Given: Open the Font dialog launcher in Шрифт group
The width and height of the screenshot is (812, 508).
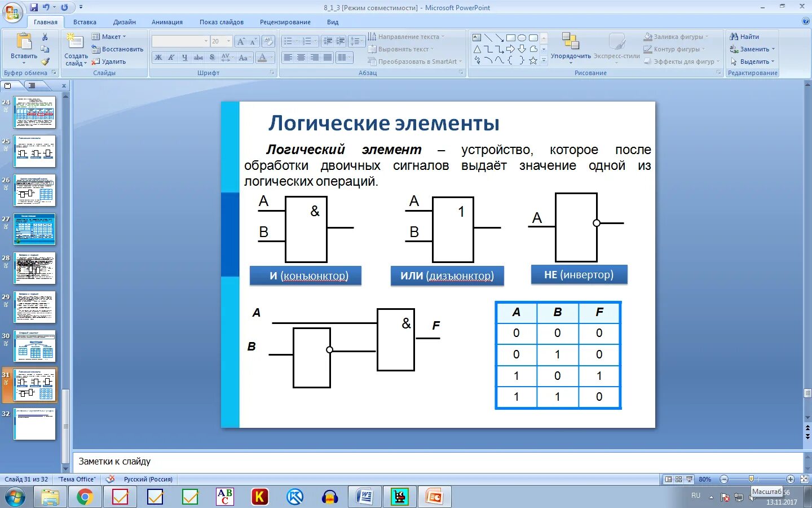Looking at the screenshot, I should [x=272, y=73].
